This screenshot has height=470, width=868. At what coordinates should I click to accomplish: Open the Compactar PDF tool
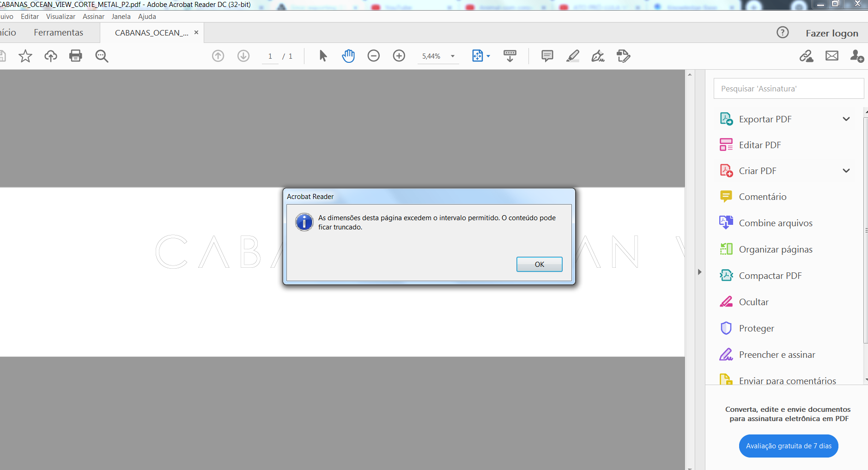point(770,276)
